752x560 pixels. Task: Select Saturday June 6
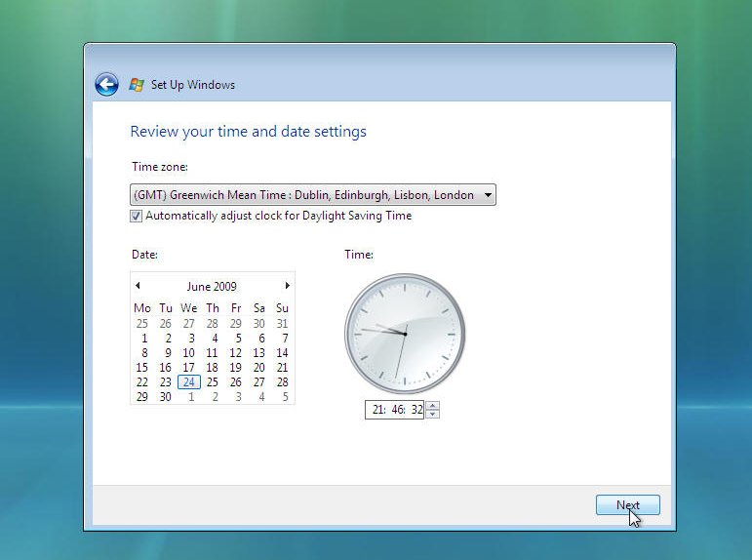[261, 339]
